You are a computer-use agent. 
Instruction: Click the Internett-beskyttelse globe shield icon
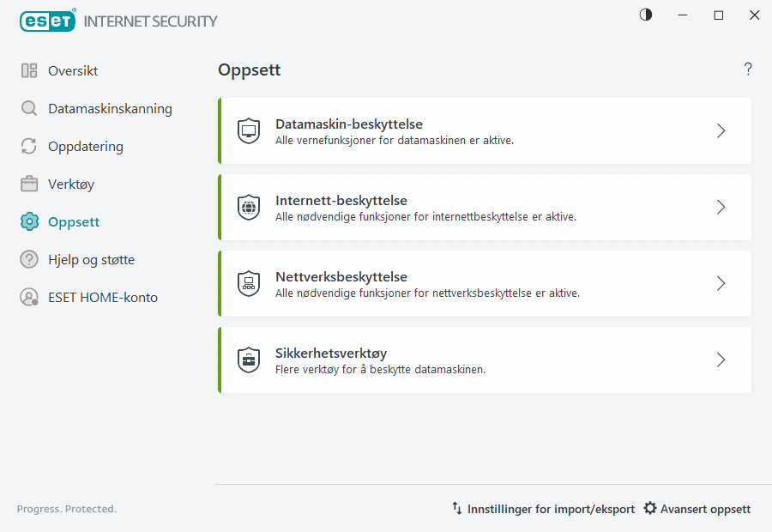(249, 207)
